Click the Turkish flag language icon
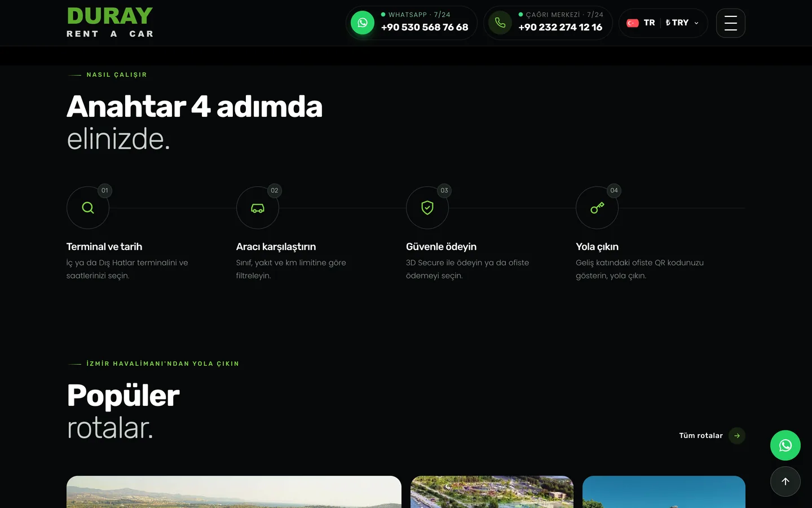Viewport: 812px width, 508px height. pos(633,23)
